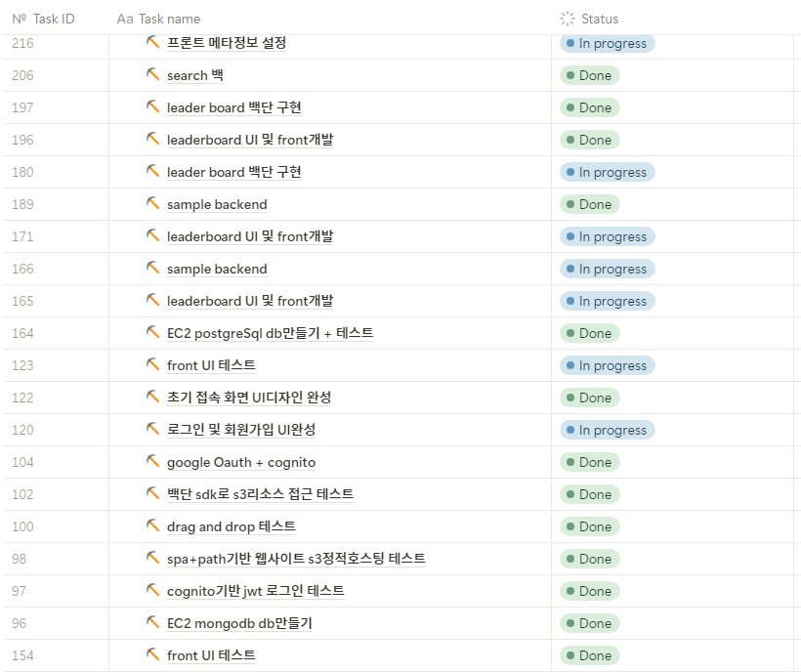Change In progress status of task 166
Viewport: 801px width, 672px height.
click(608, 269)
